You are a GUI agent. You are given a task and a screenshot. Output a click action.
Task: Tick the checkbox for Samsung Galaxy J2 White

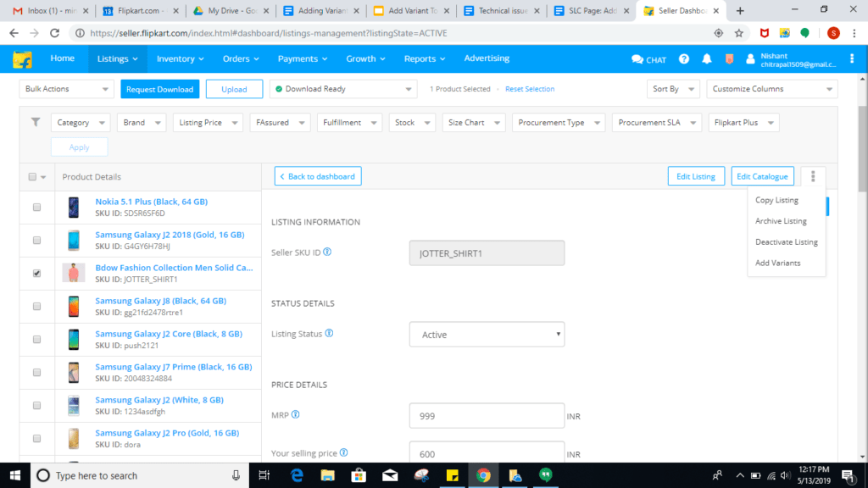36,406
